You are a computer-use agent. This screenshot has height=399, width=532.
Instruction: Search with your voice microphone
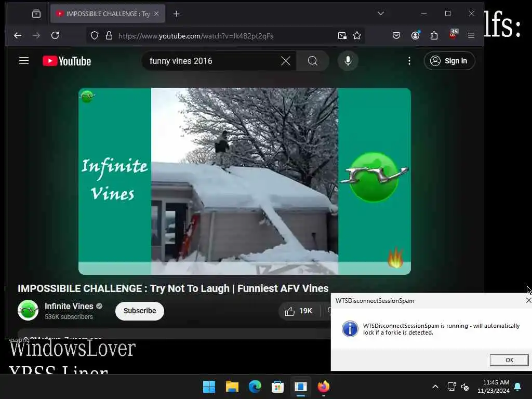pyautogui.click(x=348, y=61)
